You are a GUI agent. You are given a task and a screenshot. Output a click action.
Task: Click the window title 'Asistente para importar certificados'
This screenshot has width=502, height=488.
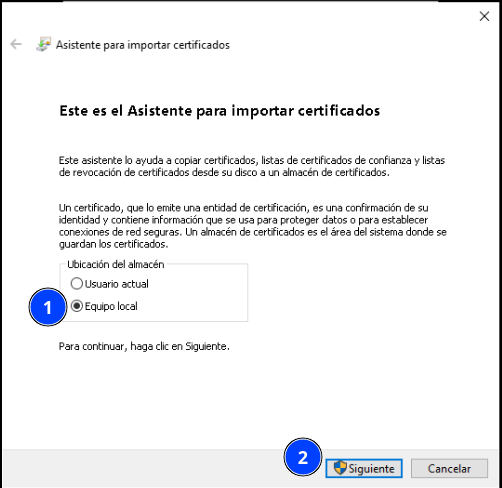click(x=143, y=45)
